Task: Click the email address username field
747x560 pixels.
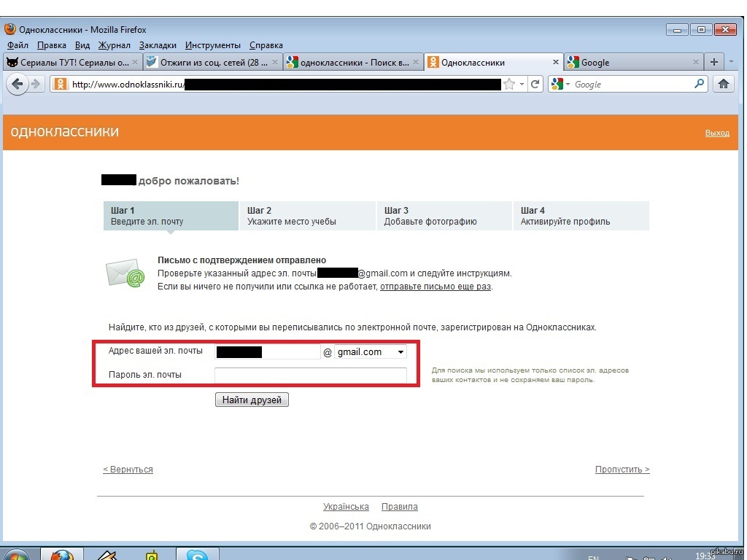Action: point(267,352)
